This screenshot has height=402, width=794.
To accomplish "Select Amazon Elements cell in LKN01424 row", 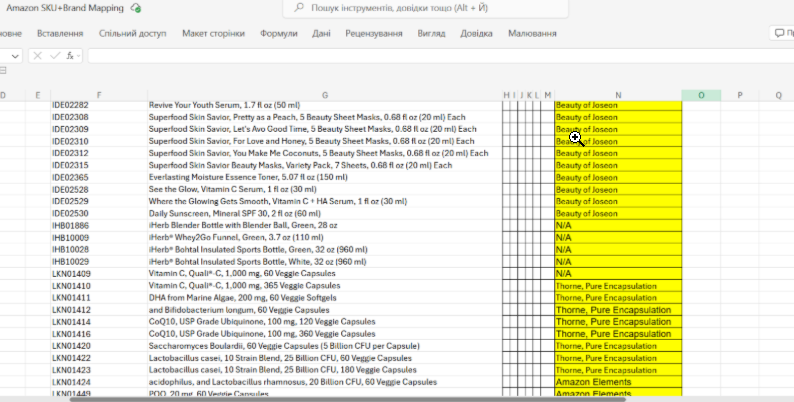I will [x=618, y=382].
